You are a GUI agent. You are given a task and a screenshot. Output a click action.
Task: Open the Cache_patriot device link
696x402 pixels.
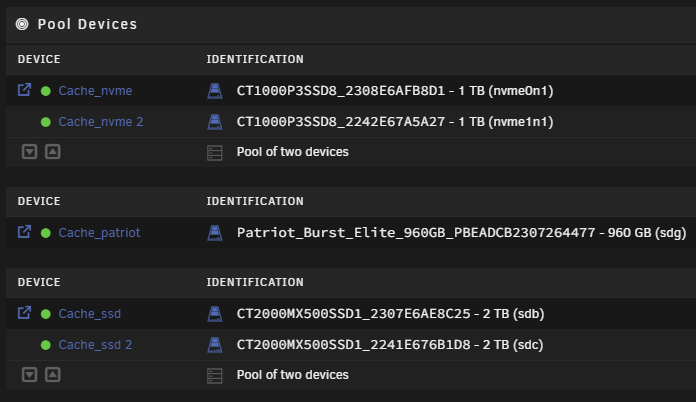pos(99,233)
